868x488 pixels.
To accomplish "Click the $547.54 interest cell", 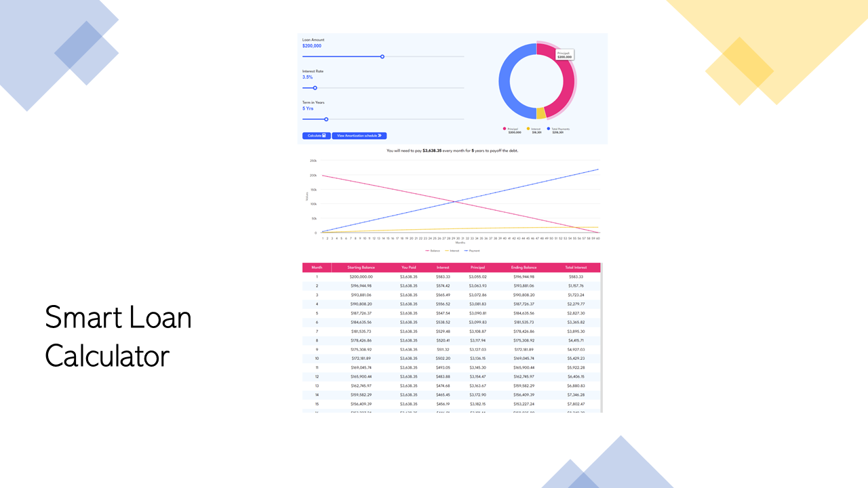I will [x=443, y=313].
